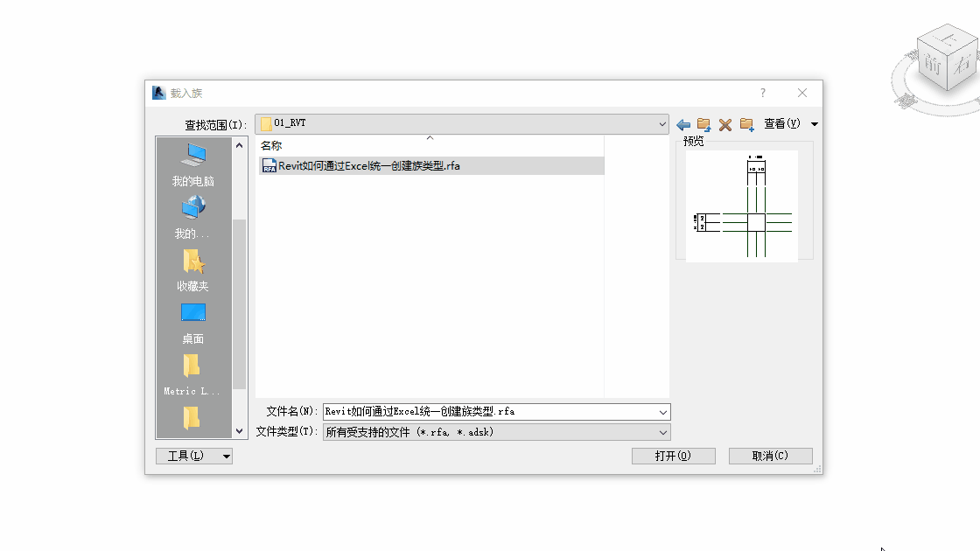Close the 载入族 dialog
980x551 pixels.
[x=802, y=93]
